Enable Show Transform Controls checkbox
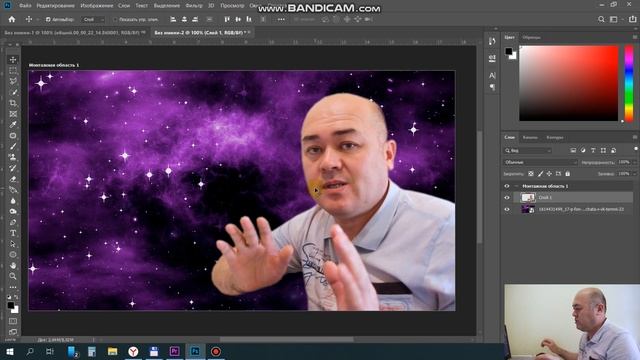640x360 pixels. pyautogui.click(x=115, y=19)
